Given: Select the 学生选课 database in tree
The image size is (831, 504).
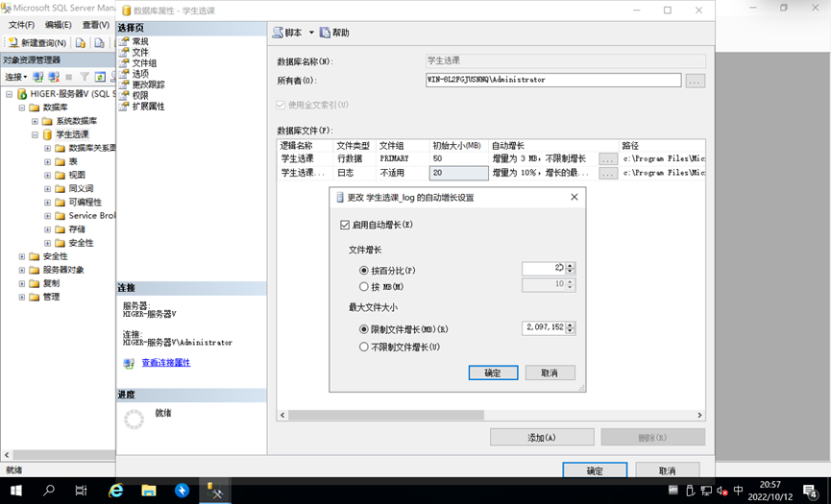Looking at the screenshot, I should coord(72,134).
